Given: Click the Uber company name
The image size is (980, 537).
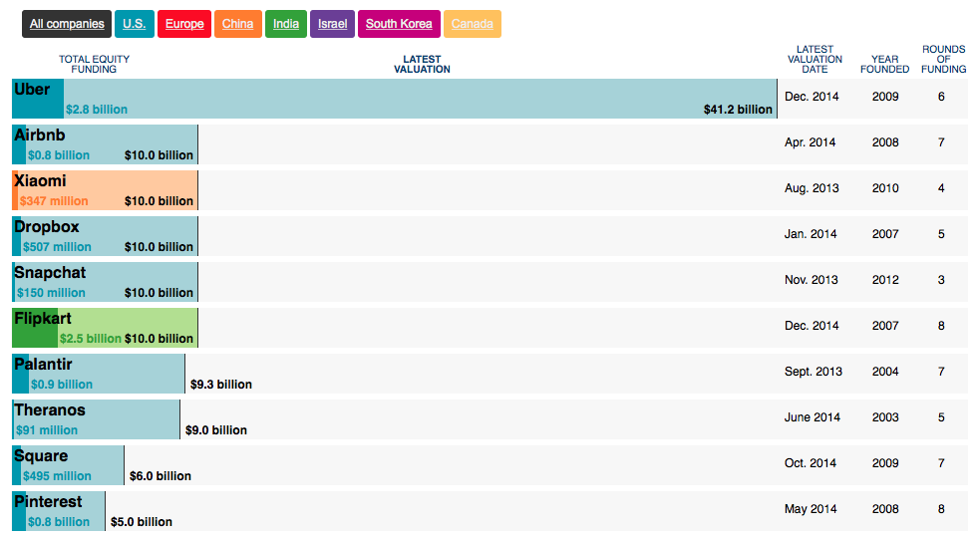Looking at the screenshot, I should click(32, 90).
